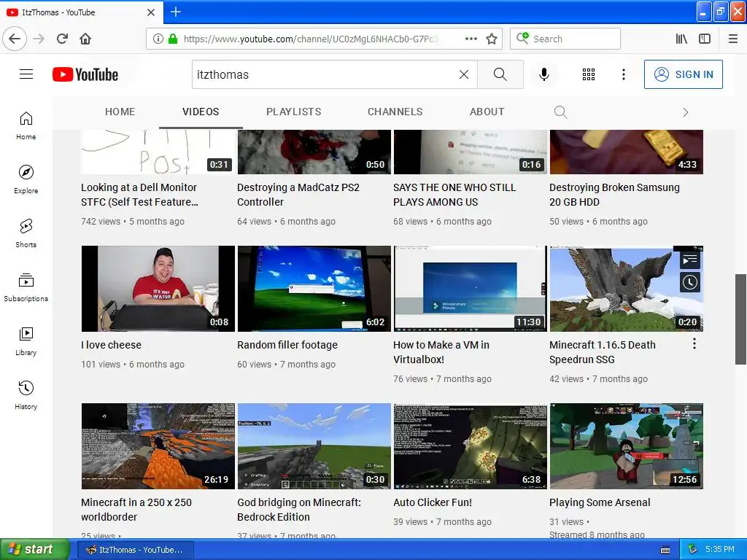The height and width of the screenshot is (560, 747).
Task: Click the Playing Some Arsenal thumbnail
Action: (627, 446)
